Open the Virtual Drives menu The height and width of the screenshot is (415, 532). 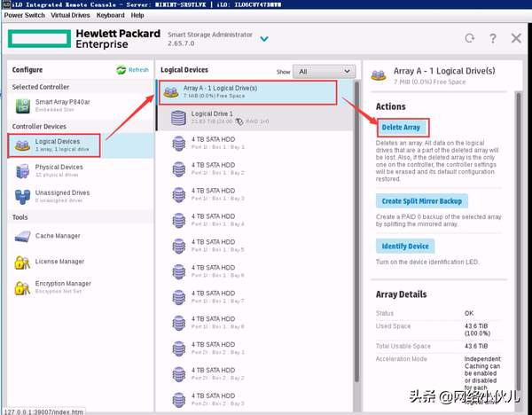click(70, 15)
